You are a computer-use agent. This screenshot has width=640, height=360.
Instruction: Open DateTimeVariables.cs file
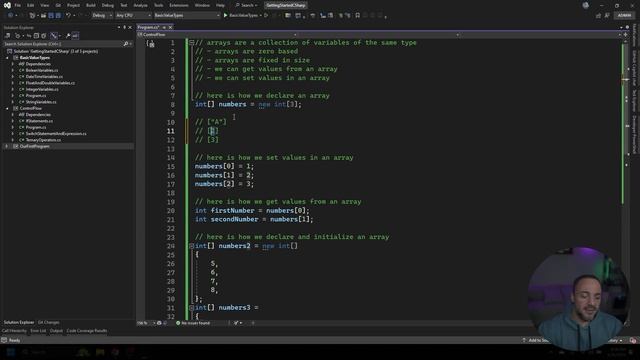(44, 77)
